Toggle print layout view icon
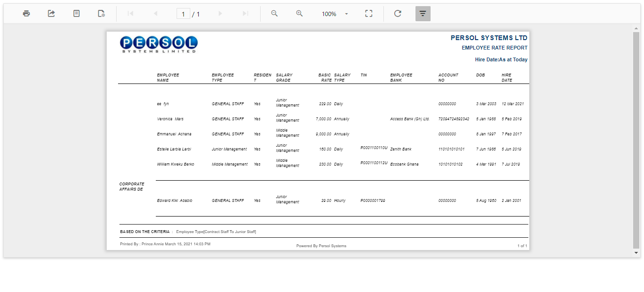The width and height of the screenshot is (644, 292). click(x=76, y=14)
